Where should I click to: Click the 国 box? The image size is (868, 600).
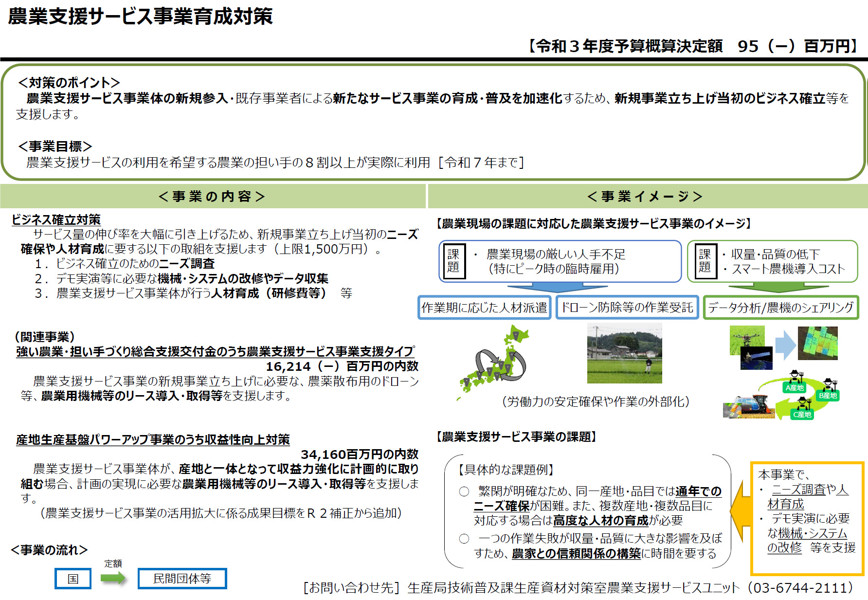[x=73, y=579]
